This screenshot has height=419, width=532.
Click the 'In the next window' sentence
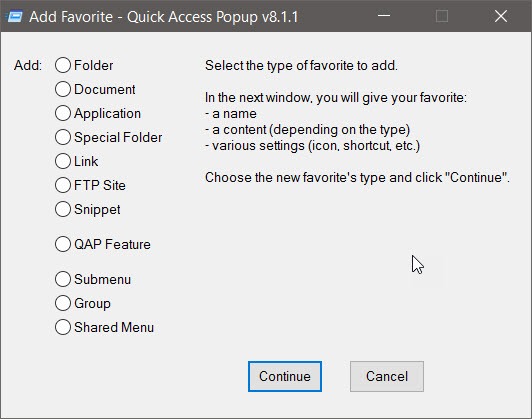pos(336,98)
